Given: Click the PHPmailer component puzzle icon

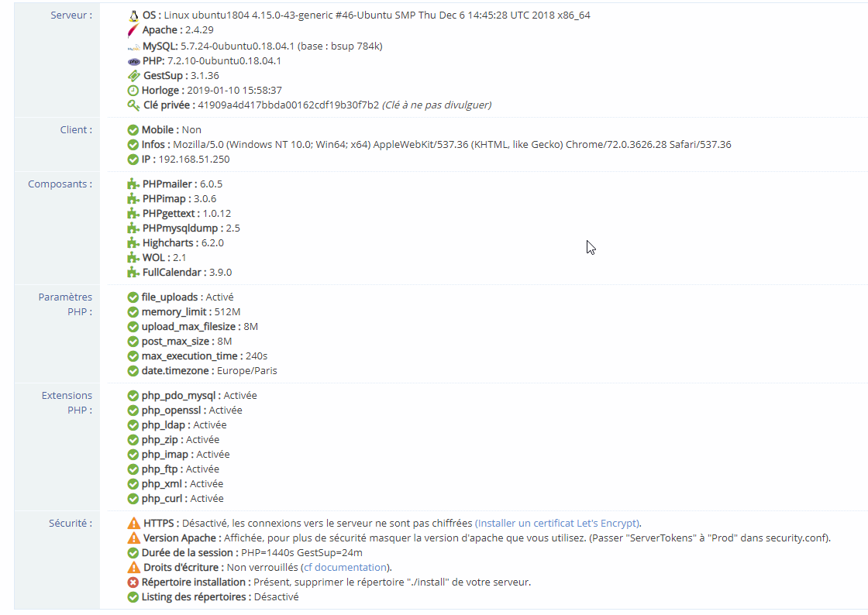Looking at the screenshot, I should pyautogui.click(x=132, y=184).
